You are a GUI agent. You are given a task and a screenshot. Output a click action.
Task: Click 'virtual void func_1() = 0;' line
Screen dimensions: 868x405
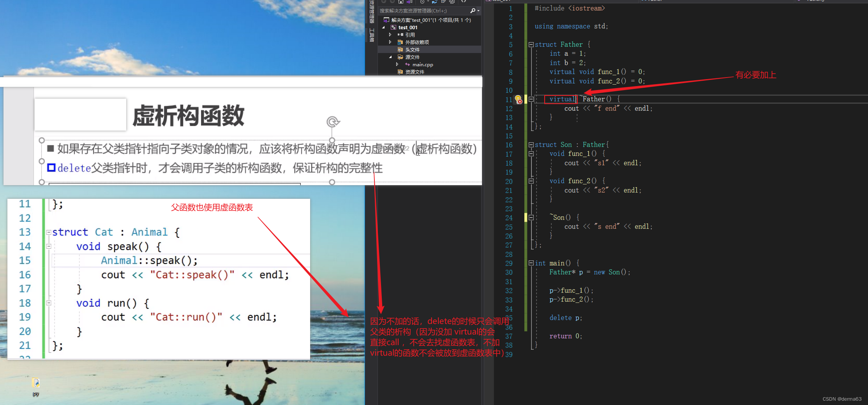pos(597,72)
